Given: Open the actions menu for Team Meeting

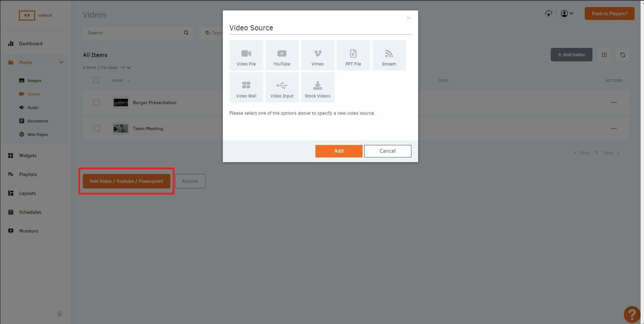Looking at the screenshot, I should point(614,128).
